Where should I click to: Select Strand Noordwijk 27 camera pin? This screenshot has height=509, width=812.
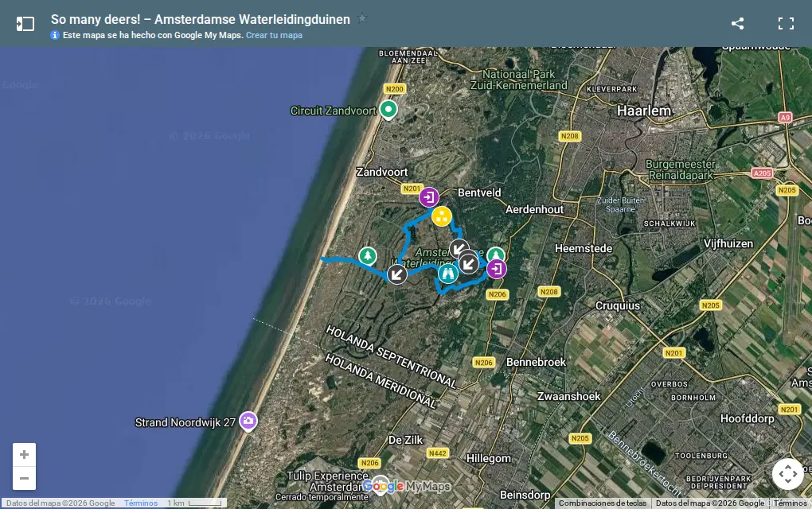pos(248,421)
